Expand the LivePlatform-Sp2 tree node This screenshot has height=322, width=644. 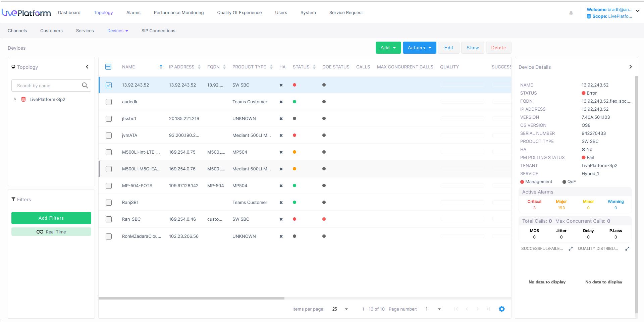click(x=15, y=99)
